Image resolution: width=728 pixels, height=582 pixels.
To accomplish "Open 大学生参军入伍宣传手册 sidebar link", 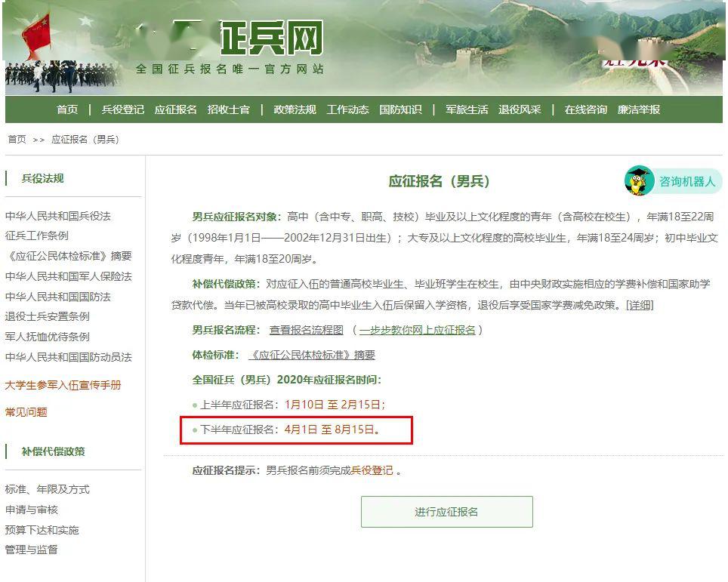I will 63,385.
